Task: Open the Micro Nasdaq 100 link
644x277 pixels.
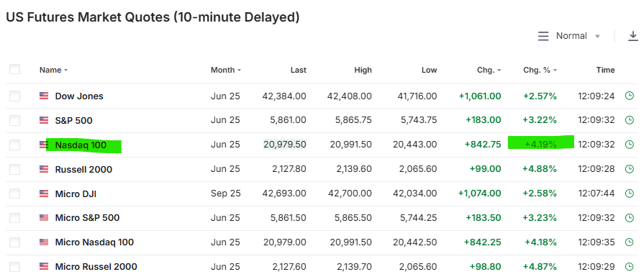Action: click(94, 242)
